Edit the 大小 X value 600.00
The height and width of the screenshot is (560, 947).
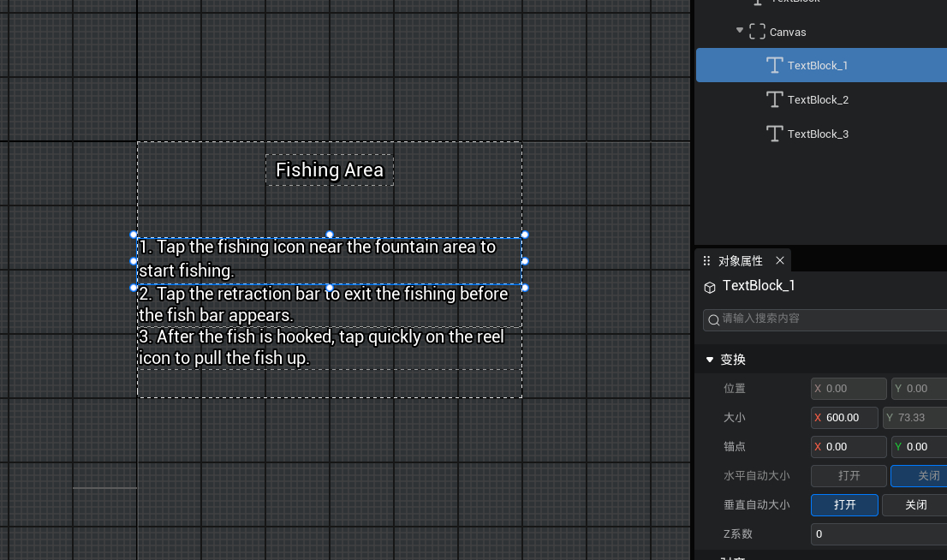pos(844,418)
